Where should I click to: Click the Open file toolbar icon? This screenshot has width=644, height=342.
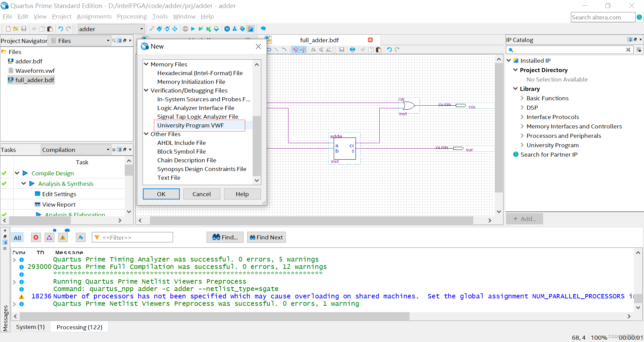pos(16,29)
